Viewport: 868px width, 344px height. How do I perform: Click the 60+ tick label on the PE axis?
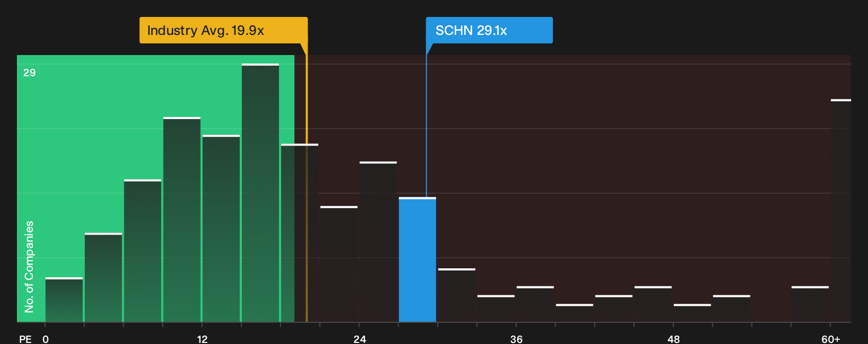click(x=831, y=339)
